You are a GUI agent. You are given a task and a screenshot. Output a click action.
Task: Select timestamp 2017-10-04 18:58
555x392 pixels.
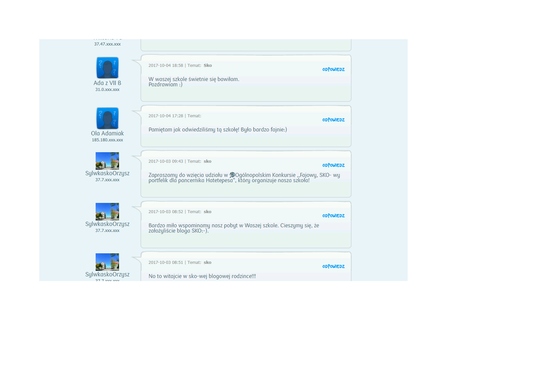pos(166,65)
